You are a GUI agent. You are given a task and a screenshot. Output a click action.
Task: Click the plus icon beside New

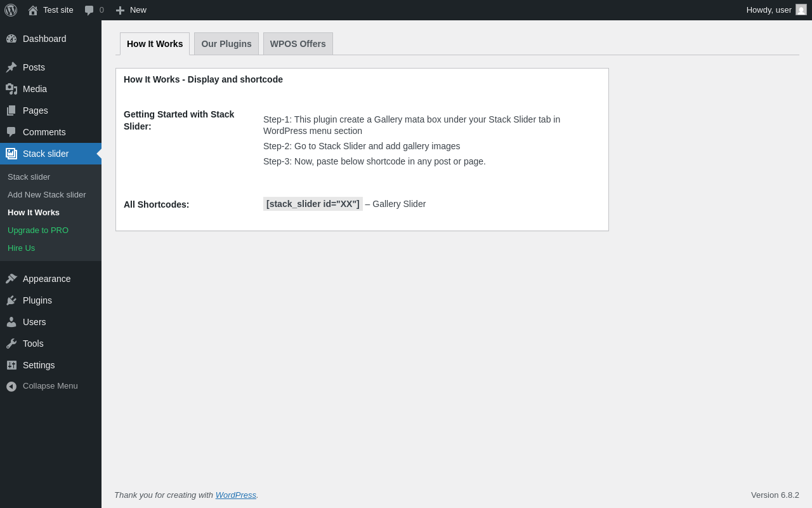pos(120,10)
